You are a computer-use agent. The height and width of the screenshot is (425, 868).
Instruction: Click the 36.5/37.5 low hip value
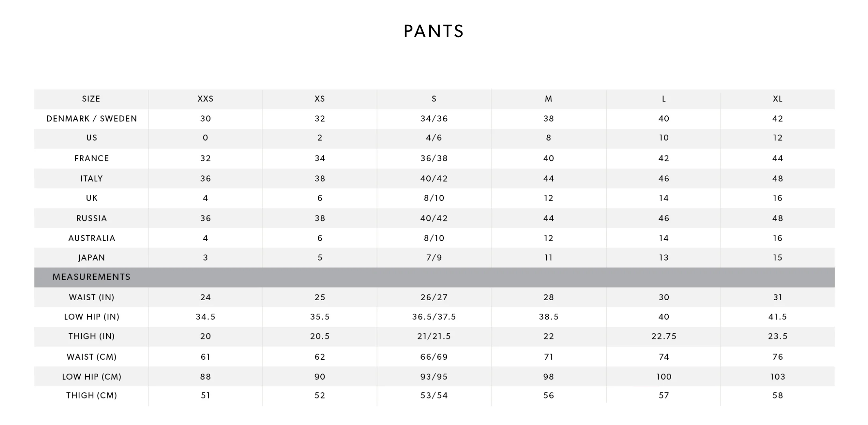point(434,317)
